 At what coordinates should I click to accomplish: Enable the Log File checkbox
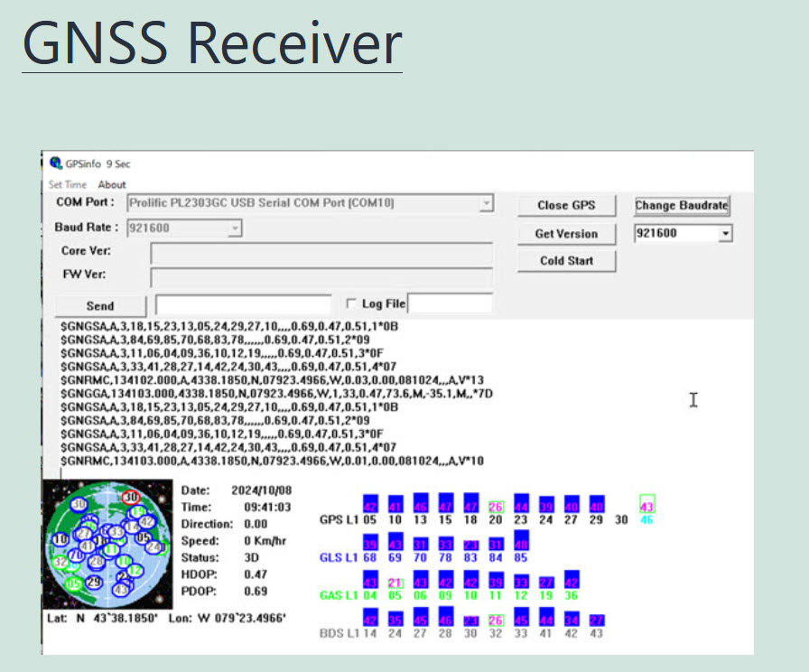click(x=351, y=303)
